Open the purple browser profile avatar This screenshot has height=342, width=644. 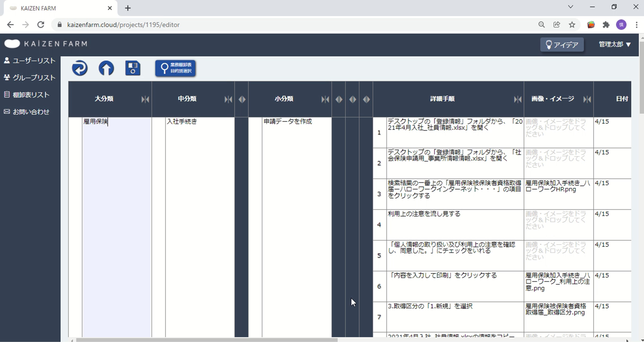click(621, 25)
